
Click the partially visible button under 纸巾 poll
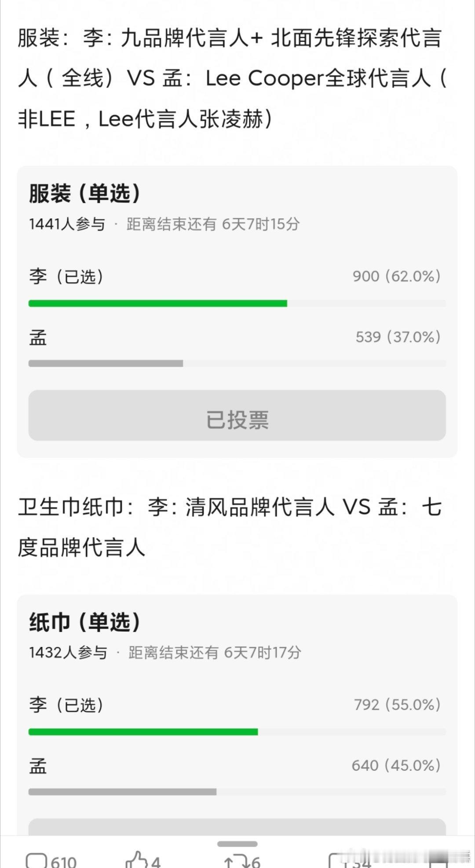pyautogui.click(x=237, y=827)
